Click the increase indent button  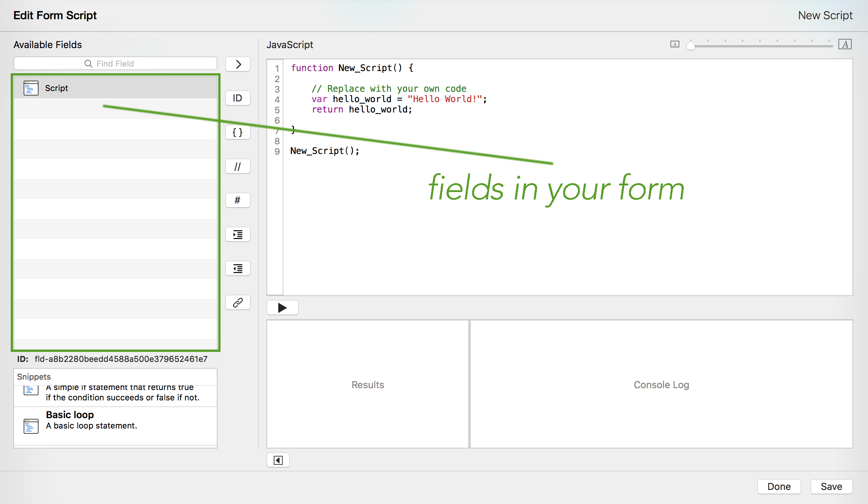(238, 235)
